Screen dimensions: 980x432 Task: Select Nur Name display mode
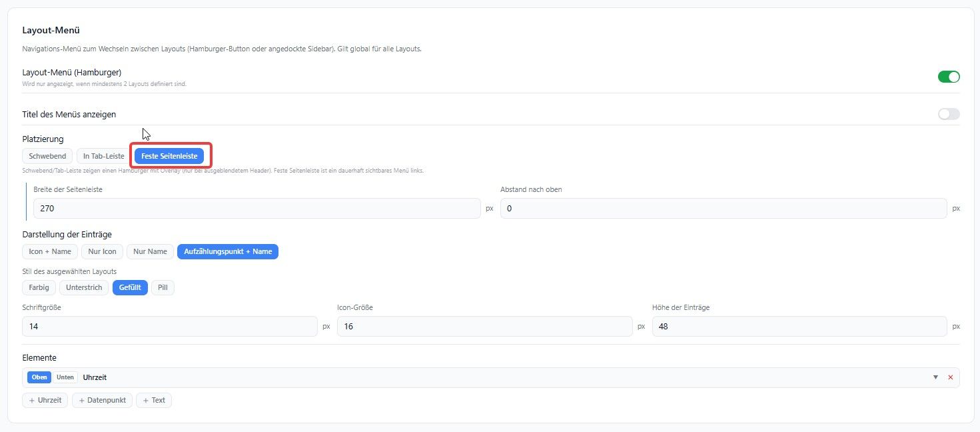[150, 251]
